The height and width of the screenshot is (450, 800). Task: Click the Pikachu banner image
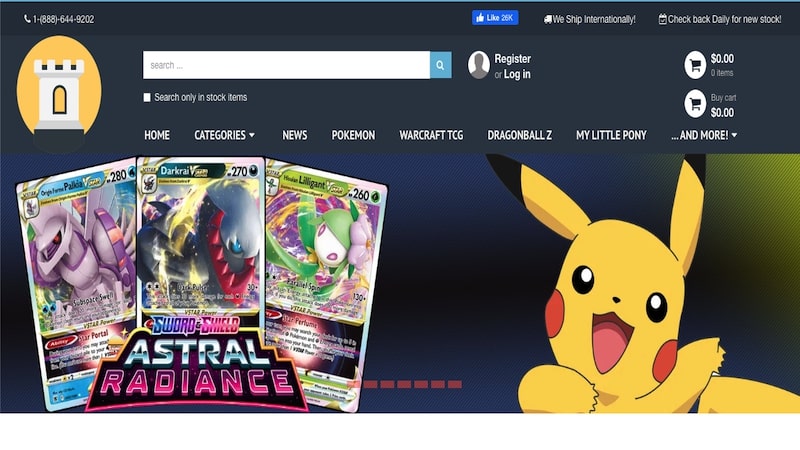click(643, 286)
